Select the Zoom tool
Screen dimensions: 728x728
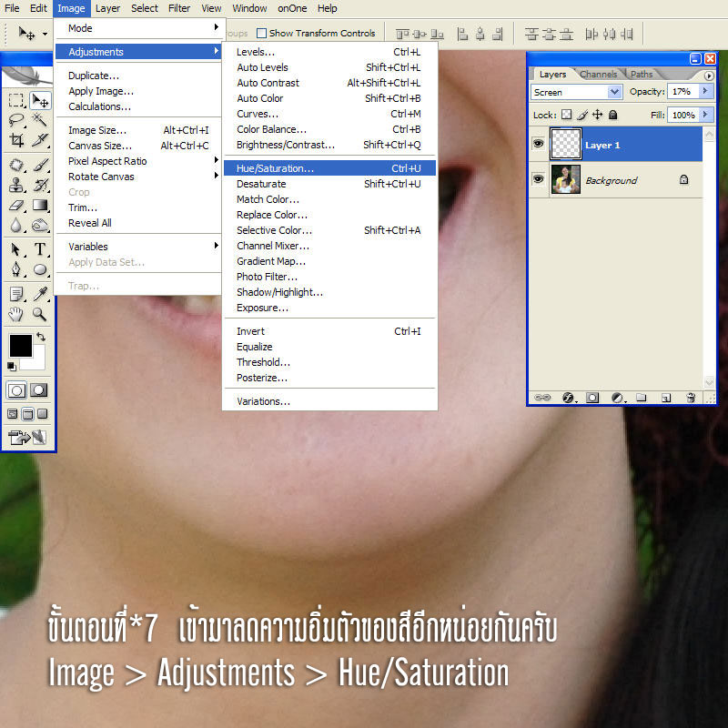40,314
